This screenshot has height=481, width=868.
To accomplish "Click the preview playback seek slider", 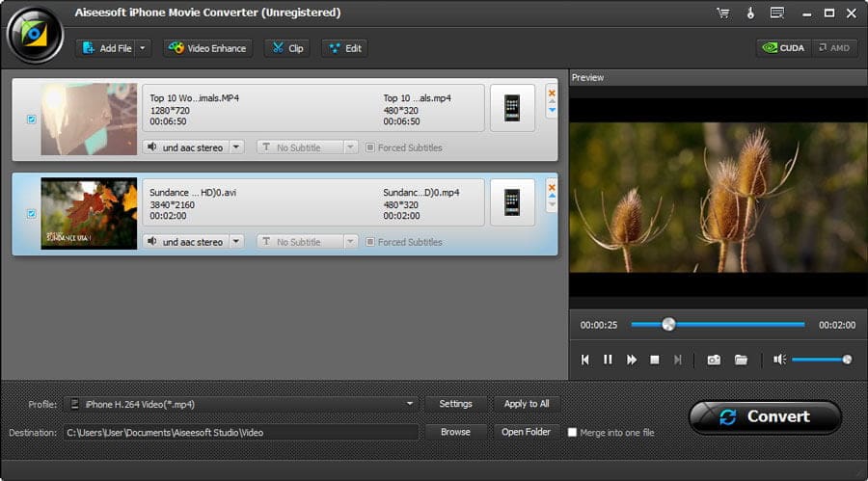I will (718, 325).
